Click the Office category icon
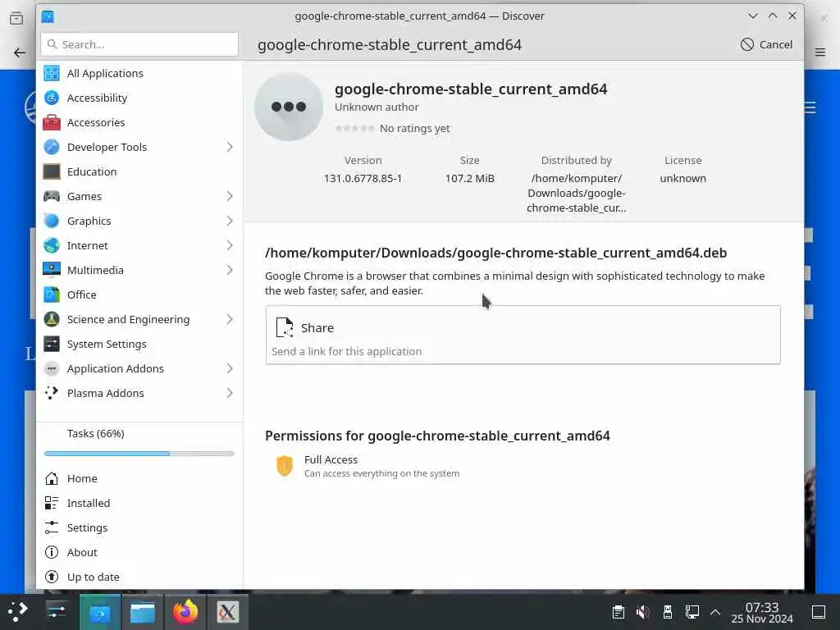 (x=52, y=294)
